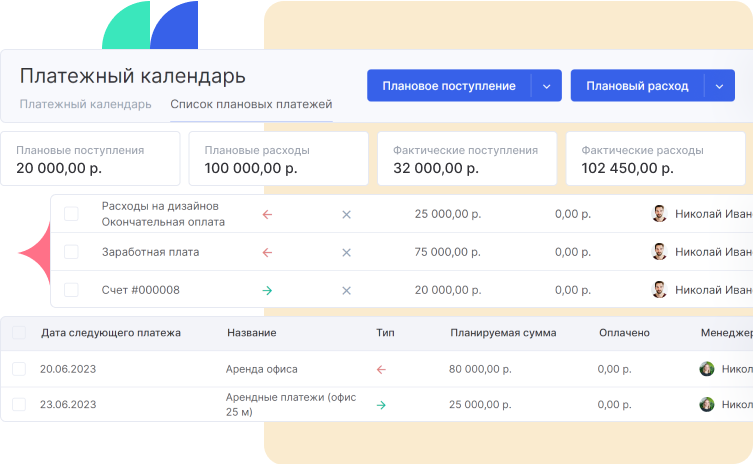Tick the checkbox for Заработная плата

click(x=71, y=252)
